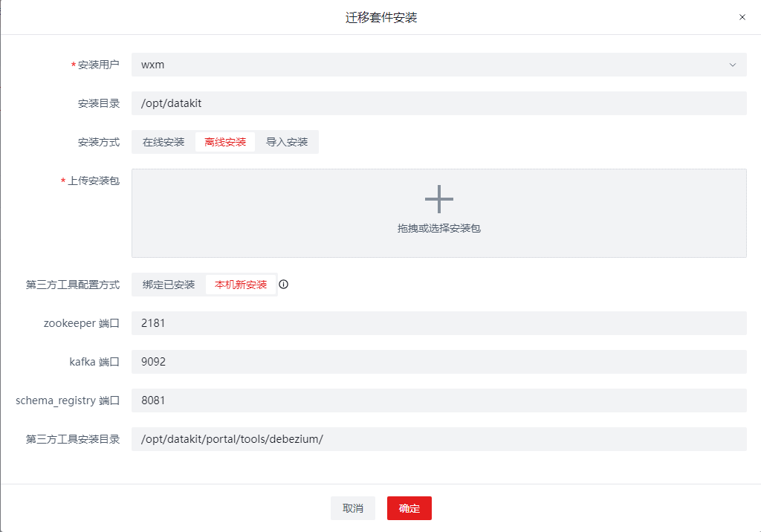This screenshot has height=532, width=761.
Task: Switch to 本机新安装 configuration mode
Action: click(241, 284)
